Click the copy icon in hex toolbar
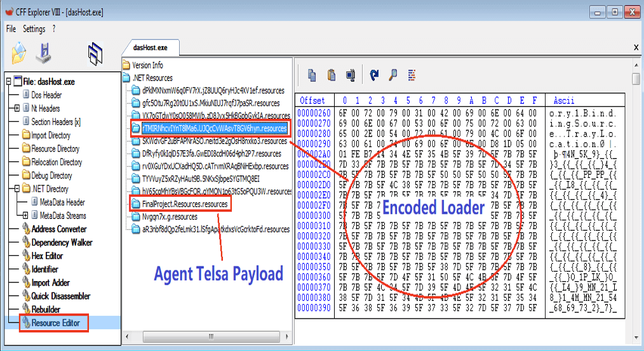 click(x=312, y=75)
